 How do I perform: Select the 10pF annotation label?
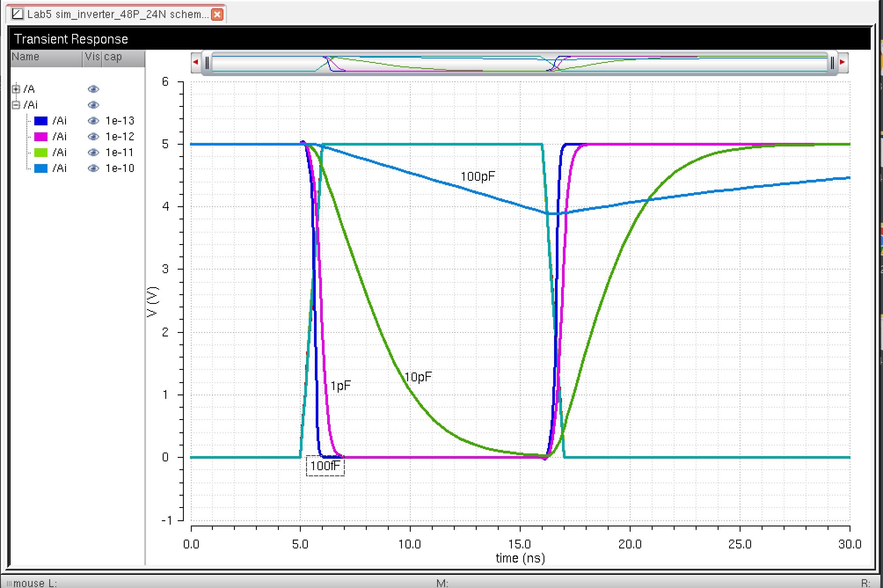pos(418,377)
